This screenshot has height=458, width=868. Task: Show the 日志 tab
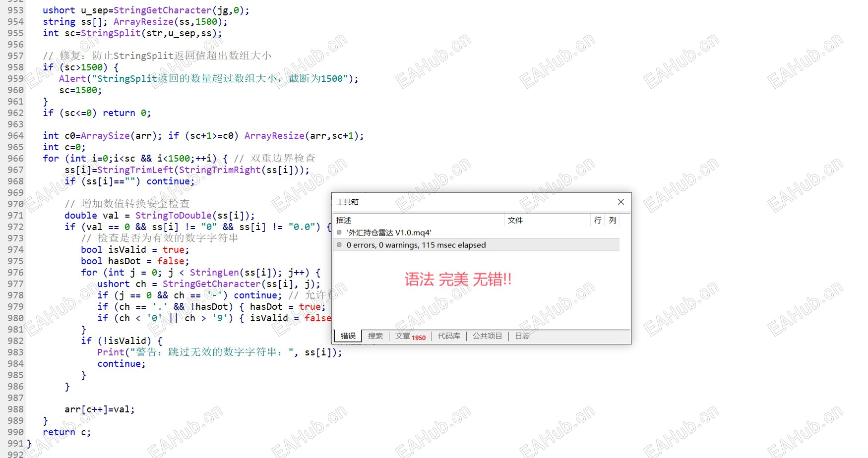(x=522, y=336)
